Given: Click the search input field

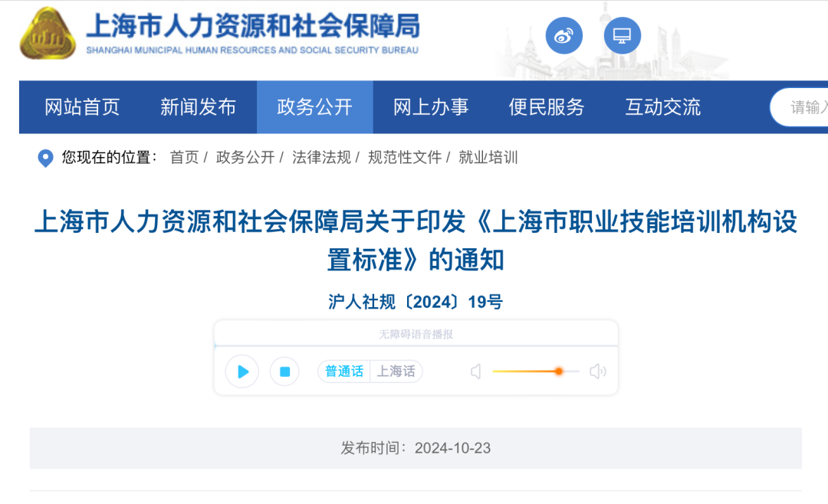Looking at the screenshot, I should coord(799,107).
